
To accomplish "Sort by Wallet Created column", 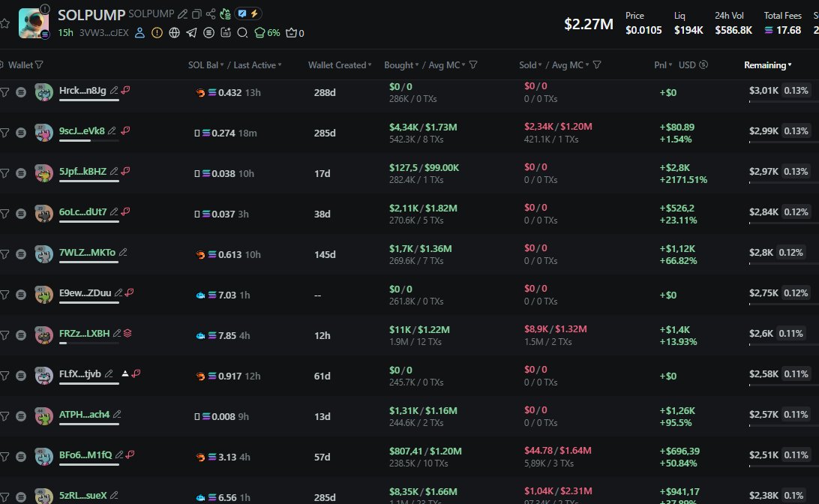I will pyautogui.click(x=339, y=65).
